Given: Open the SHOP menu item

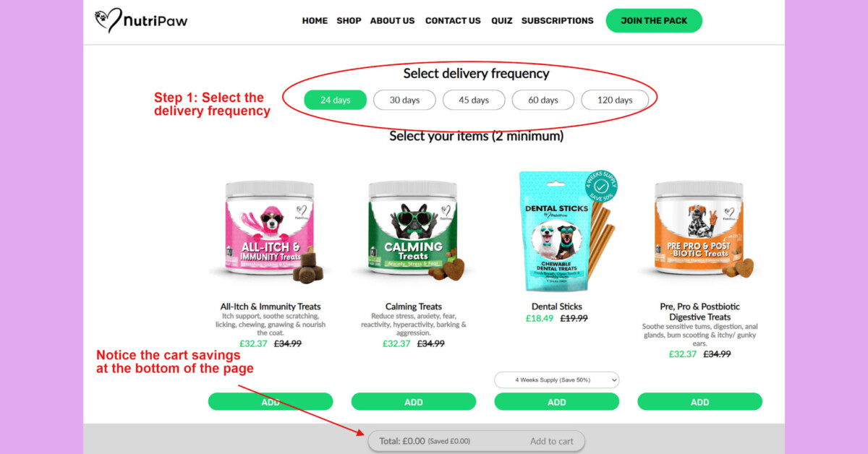Looking at the screenshot, I should [349, 21].
